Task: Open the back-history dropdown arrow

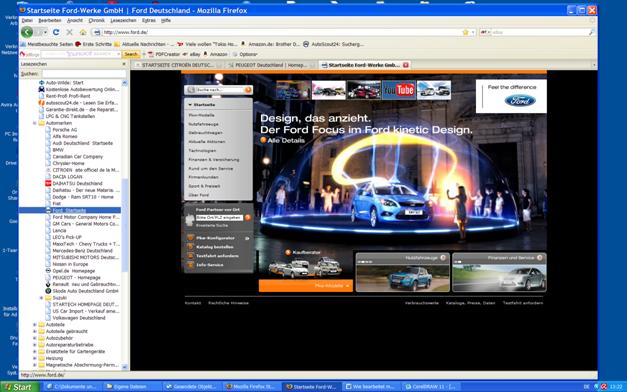Action: (x=45, y=32)
